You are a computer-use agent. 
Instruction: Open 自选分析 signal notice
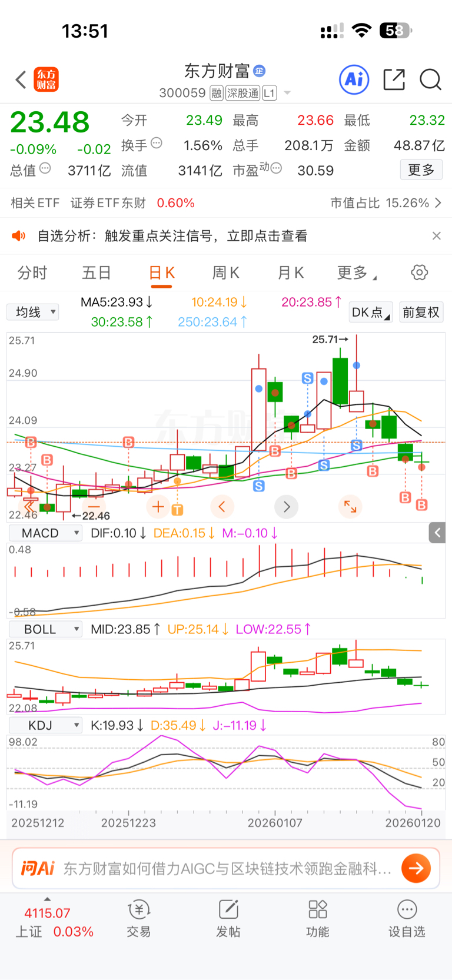(172, 236)
